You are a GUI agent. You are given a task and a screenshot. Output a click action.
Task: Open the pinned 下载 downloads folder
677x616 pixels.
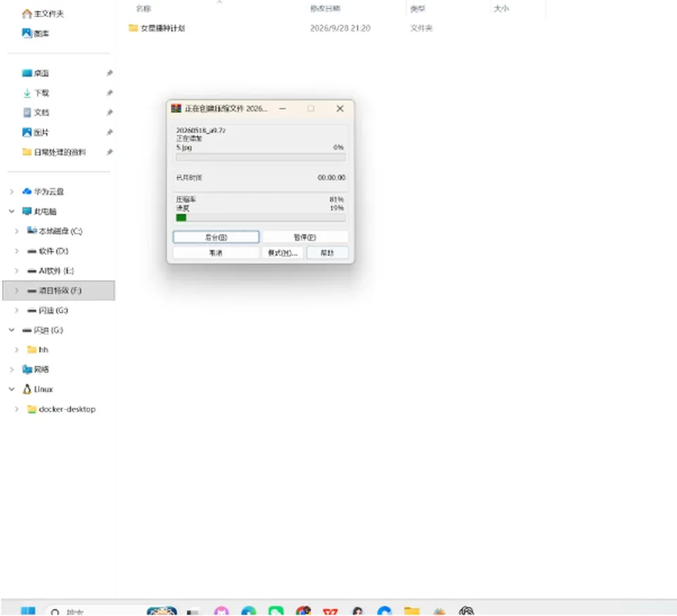pyautogui.click(x=35, y=93)
